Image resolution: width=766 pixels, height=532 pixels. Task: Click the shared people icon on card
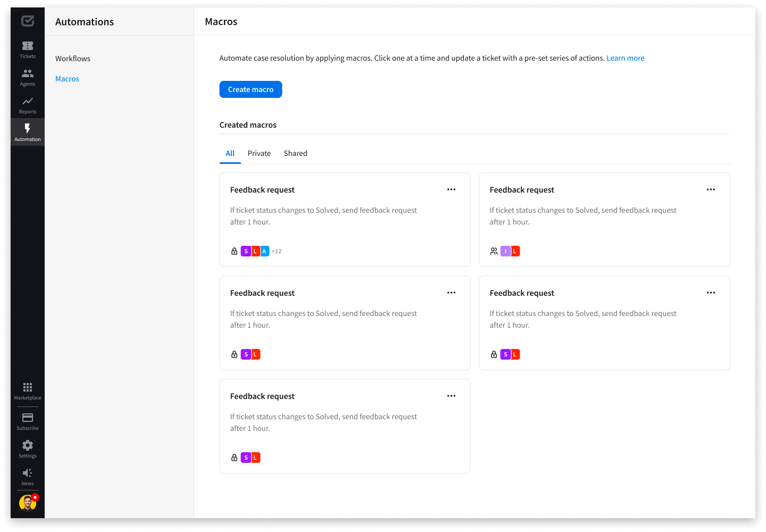[494, 251]
